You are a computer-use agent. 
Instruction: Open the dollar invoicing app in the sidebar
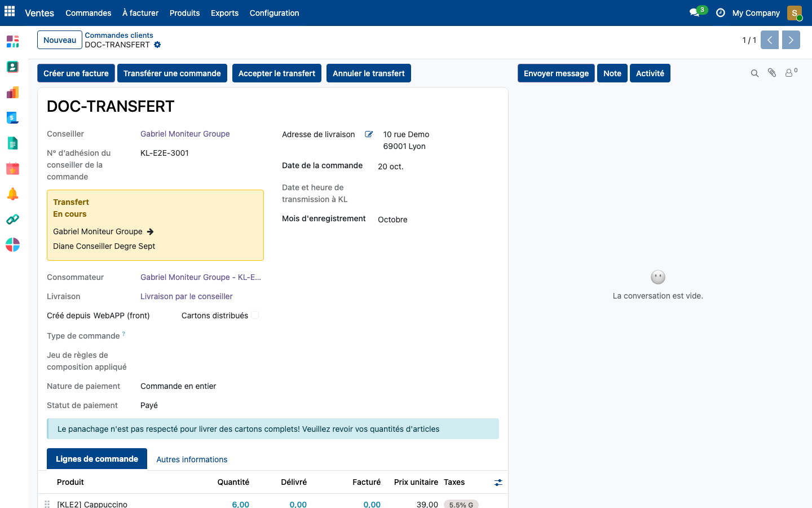12,117
